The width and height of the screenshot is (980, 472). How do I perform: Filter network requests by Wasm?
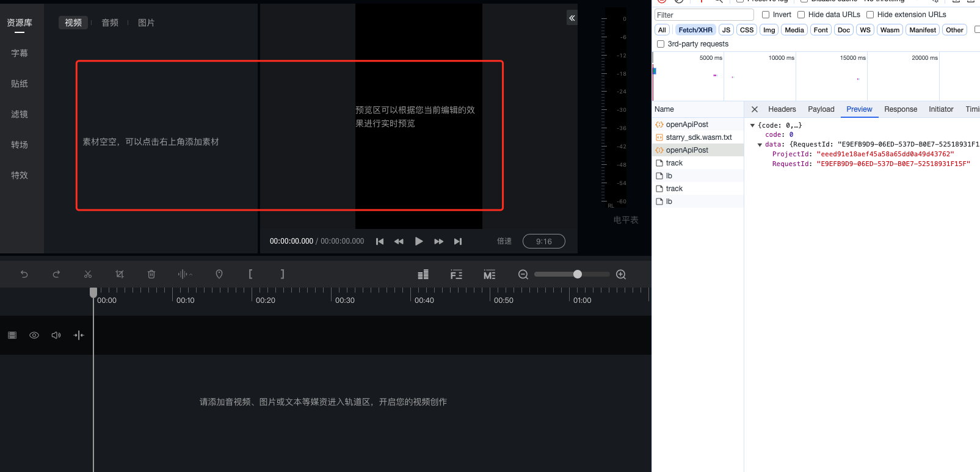pyautogui.click(x=890, y=30)
